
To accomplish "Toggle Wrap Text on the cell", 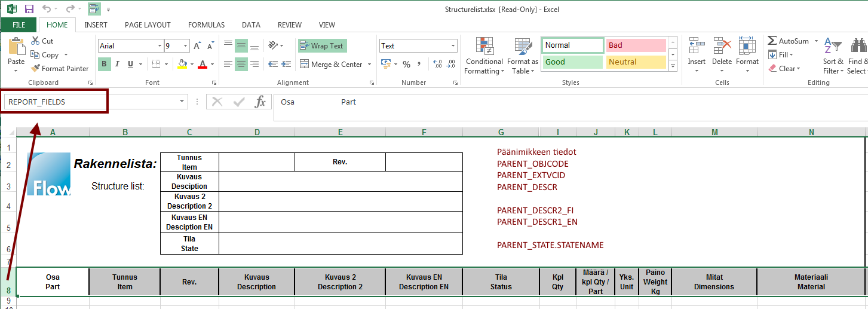I will (322, 46).
